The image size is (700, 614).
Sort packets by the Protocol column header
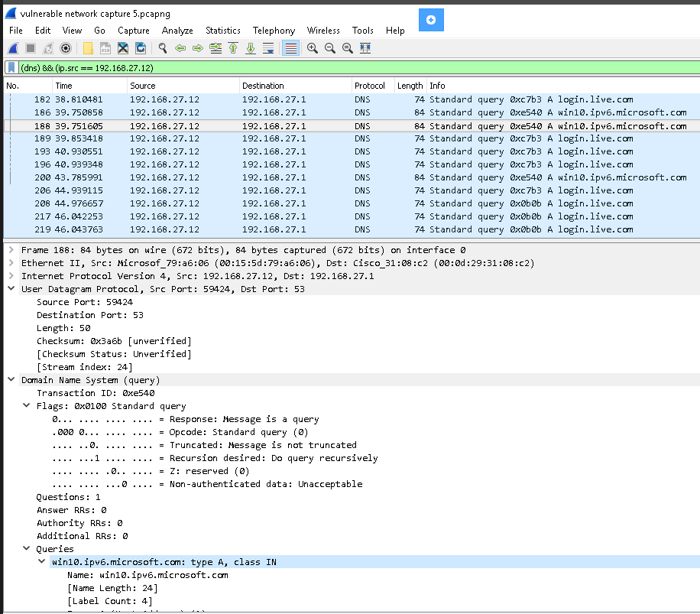tap(369, 86)
